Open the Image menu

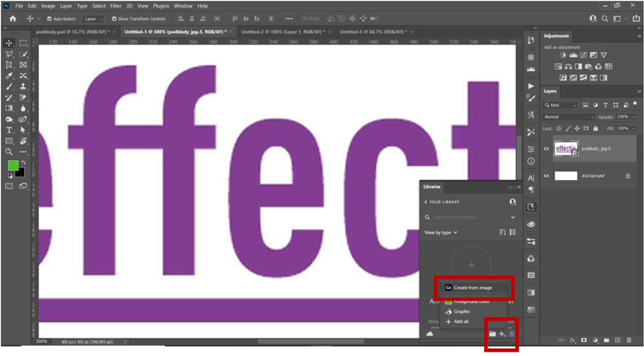(48, 6)
